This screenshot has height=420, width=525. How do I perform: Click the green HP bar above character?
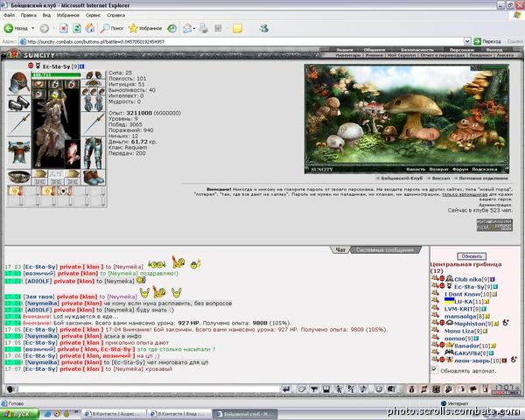pos(56,75)
